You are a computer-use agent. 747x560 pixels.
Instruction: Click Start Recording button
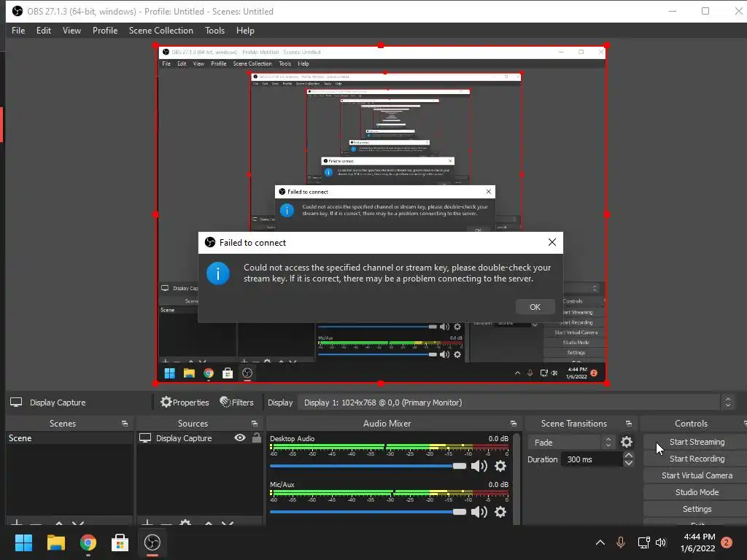697,459
